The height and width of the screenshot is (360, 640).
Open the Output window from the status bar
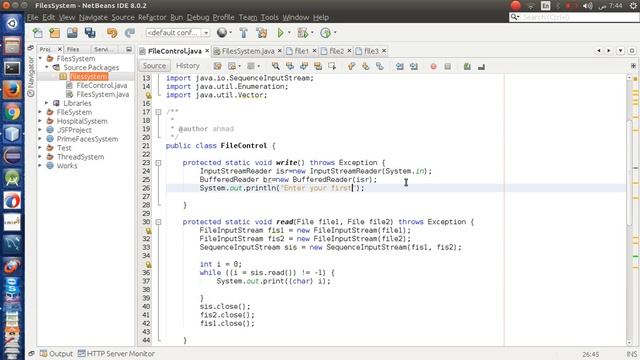tap(56, 354)
